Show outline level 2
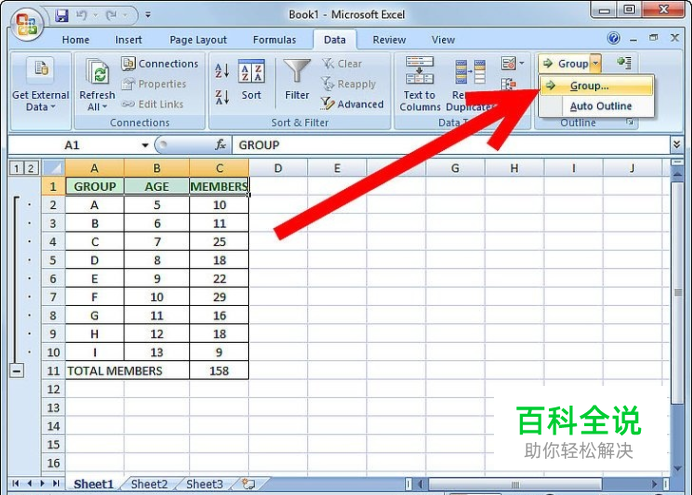The height and width of the screenshot is (495, 692). [x=30, y=168]
